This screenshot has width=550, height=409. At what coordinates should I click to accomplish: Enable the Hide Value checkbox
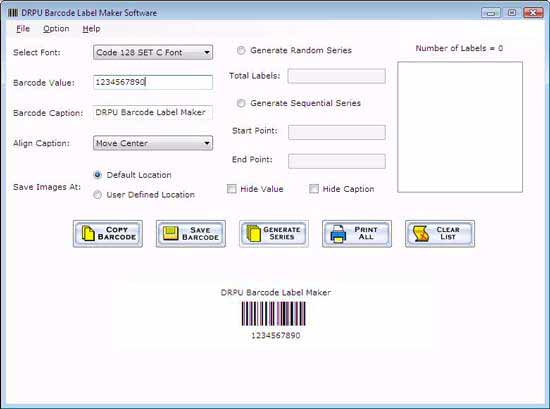pos(232,189)
